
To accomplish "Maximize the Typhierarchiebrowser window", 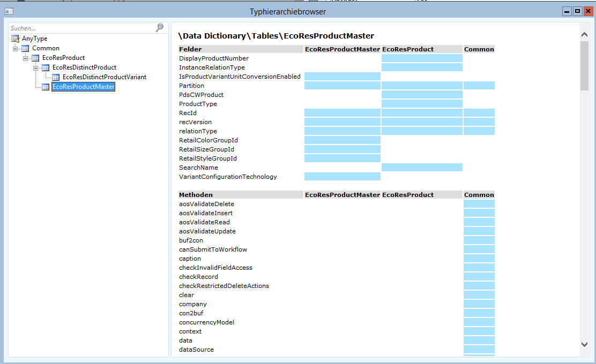I will pos(577,11).
